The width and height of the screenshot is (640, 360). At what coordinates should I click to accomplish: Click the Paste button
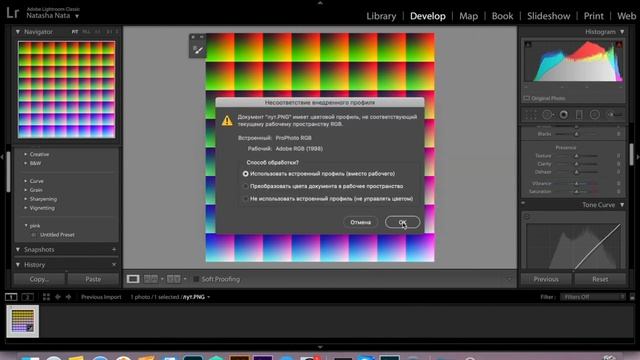(x=93, y=279)
